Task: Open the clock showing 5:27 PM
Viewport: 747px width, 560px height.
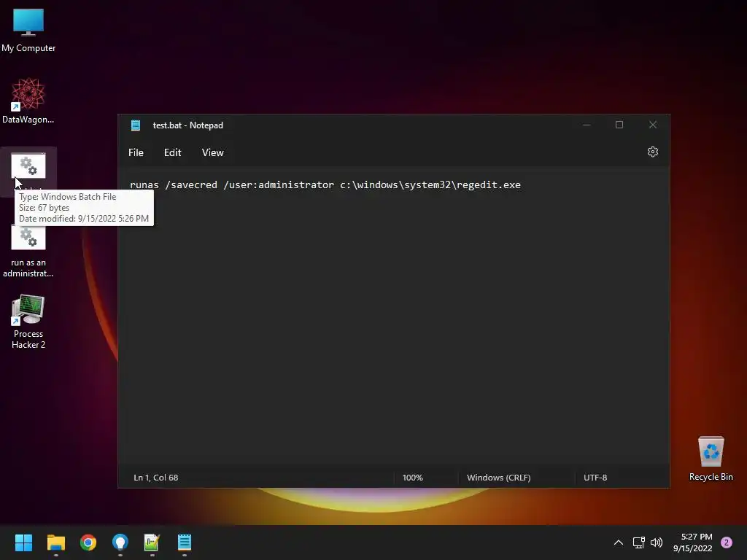Action: click(693, 542)
